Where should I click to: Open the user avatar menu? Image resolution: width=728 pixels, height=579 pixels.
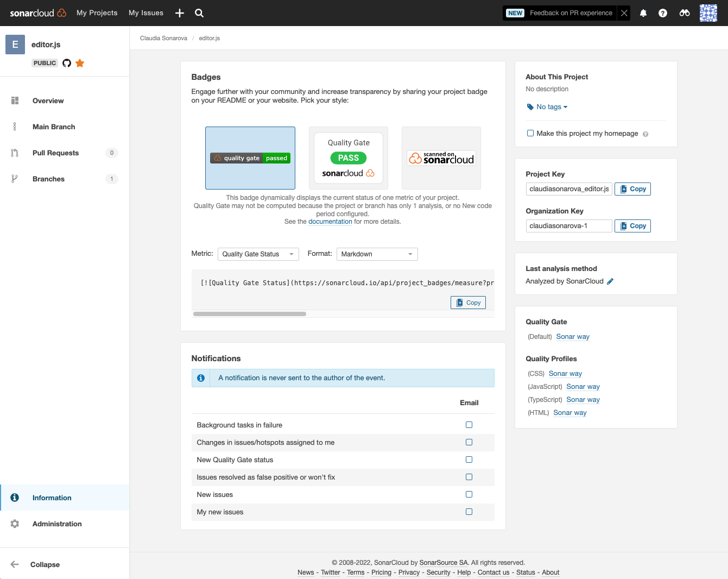tap(708, 13)
